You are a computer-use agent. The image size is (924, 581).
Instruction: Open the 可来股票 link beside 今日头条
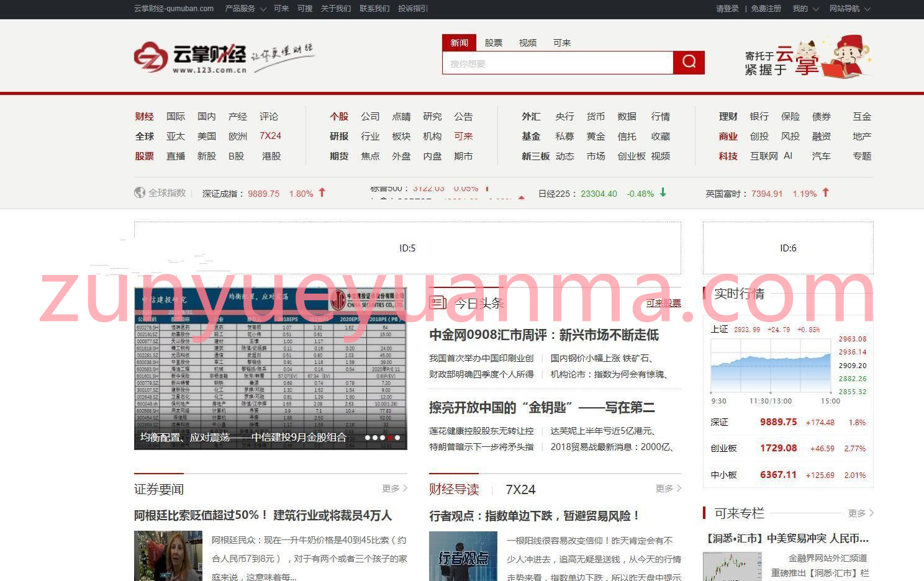(664, 303)
